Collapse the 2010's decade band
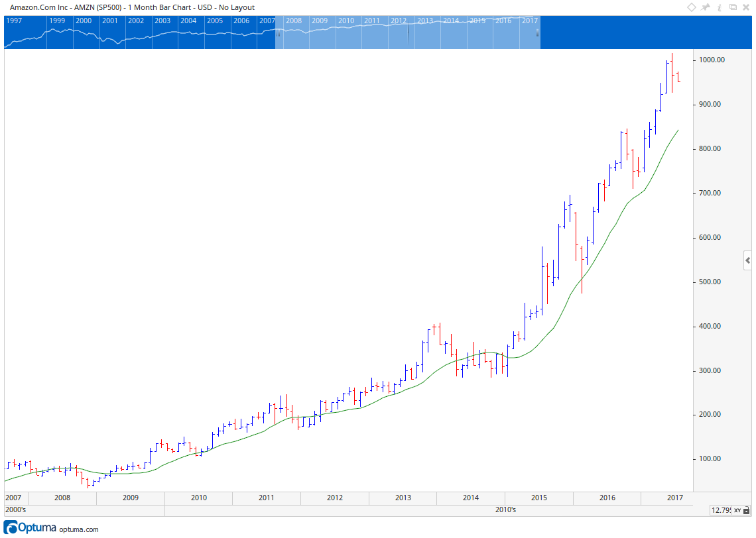Image resolution: width=756 pixels, height=538 pixels. [506, 510]
